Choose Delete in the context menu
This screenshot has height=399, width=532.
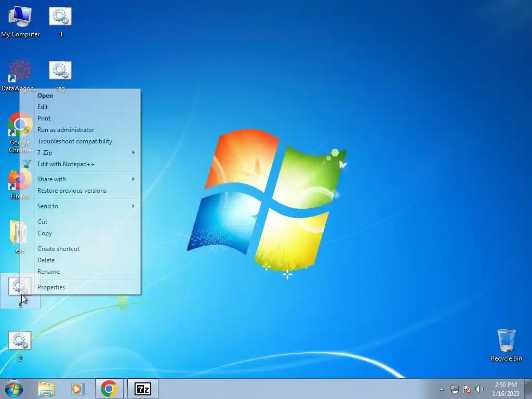tap(80, 260)
